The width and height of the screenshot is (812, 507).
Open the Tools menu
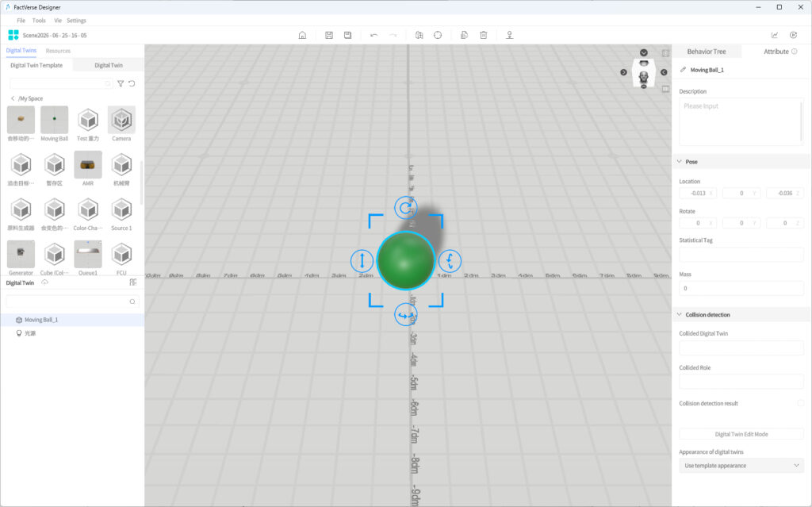[x=39, y=21]
